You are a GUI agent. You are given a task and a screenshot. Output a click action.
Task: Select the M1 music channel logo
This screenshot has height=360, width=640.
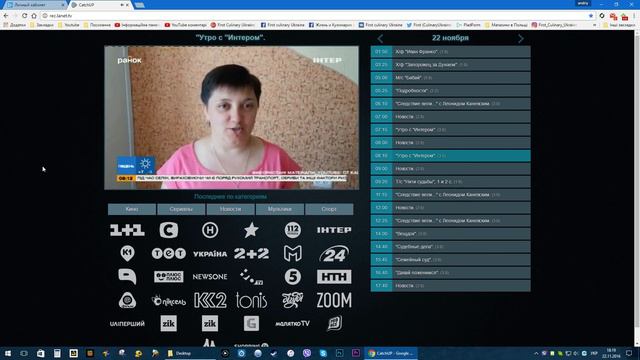[x=293, y=253]
